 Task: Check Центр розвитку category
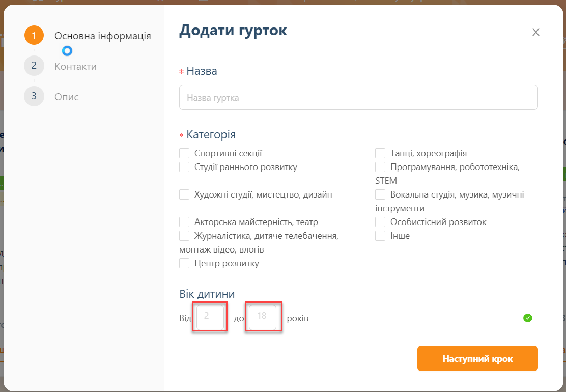click(x=184, y=263)
